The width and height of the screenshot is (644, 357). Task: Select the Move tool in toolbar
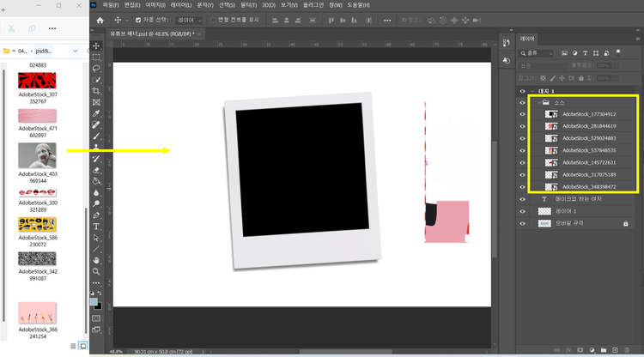point(96,46)
